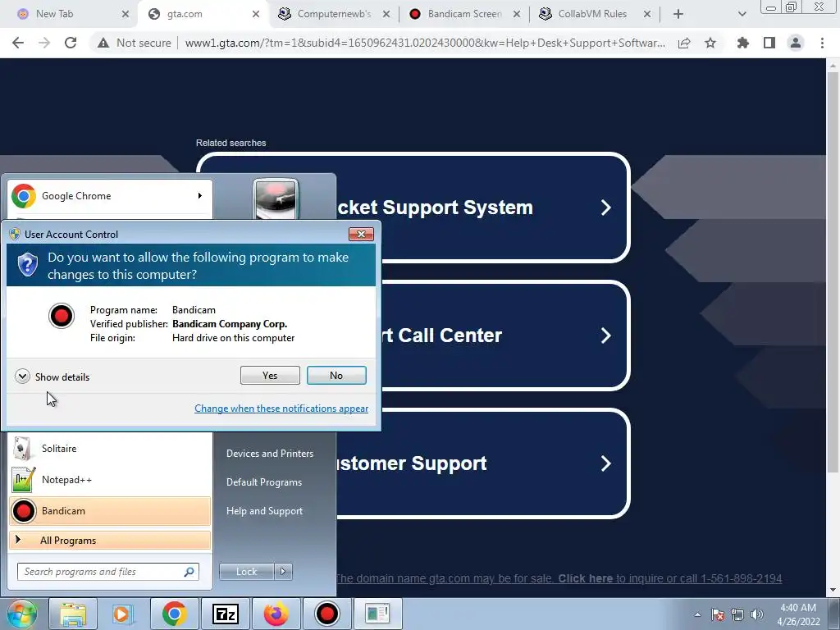Open Google Chrome from taskbar
This screenshot has height=630, width=840.
pos(174,614)
